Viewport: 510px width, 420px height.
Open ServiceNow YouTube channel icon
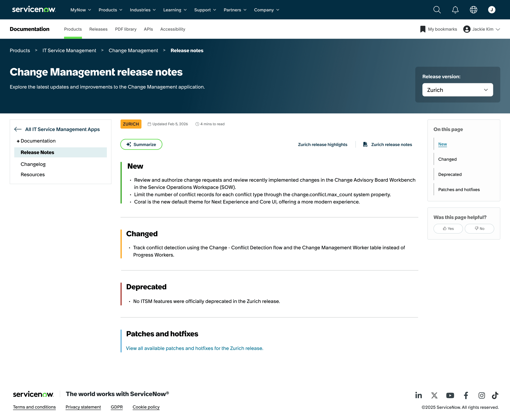[x=450, y=395]
